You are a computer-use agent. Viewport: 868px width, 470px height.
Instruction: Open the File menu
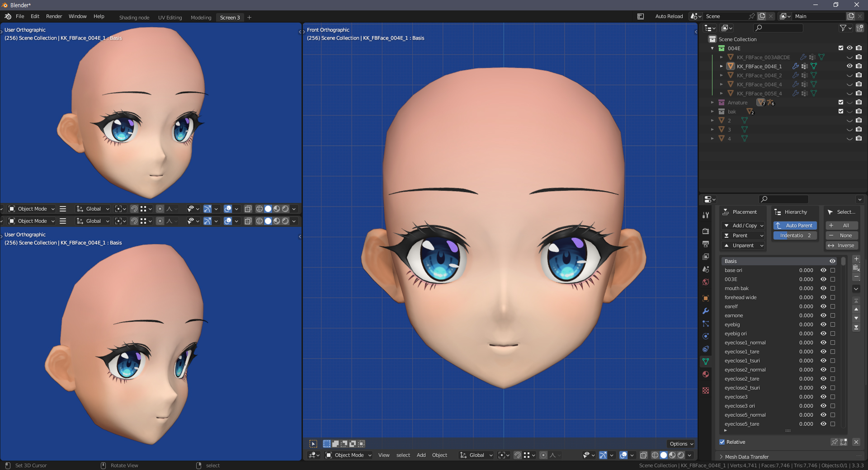20,16
